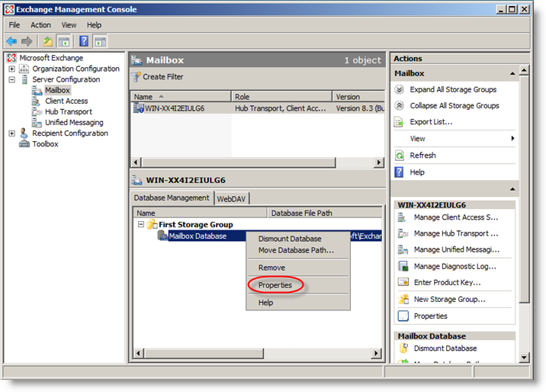Click the Server Configuration icon

[24, 79]
